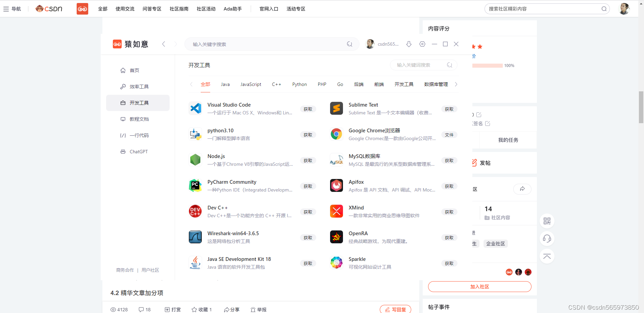
Task: Open the Wireshark app icon
Action: tap(195, 237)
